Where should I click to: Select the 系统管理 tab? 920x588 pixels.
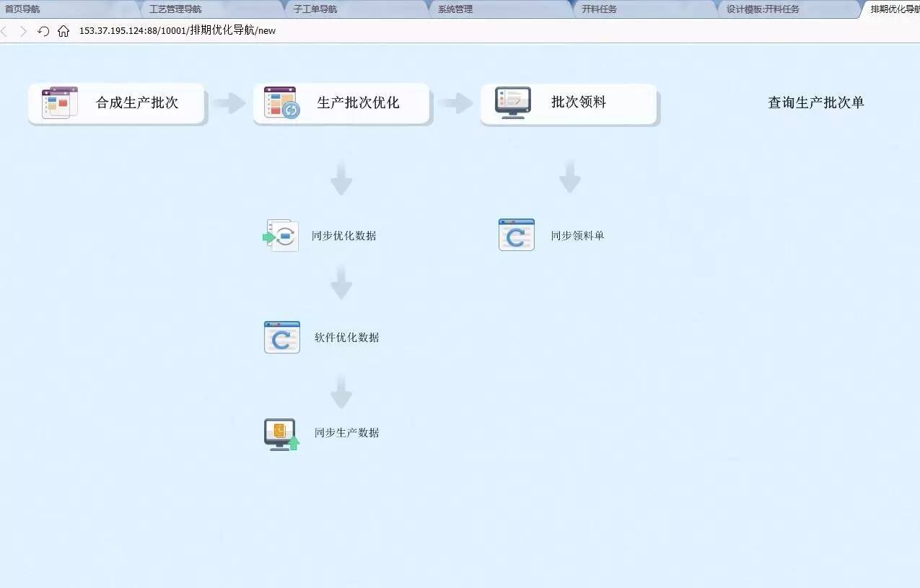click(455, 9)
